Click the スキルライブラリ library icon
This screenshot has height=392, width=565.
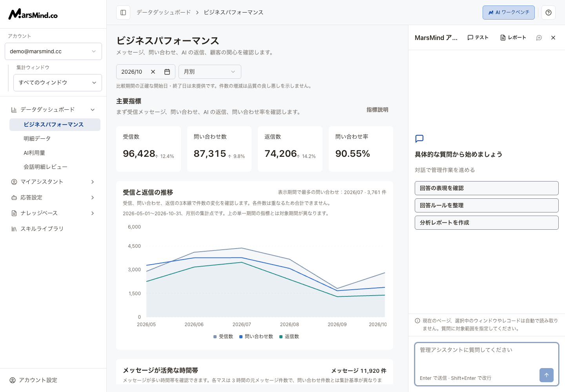pos(14,229)
